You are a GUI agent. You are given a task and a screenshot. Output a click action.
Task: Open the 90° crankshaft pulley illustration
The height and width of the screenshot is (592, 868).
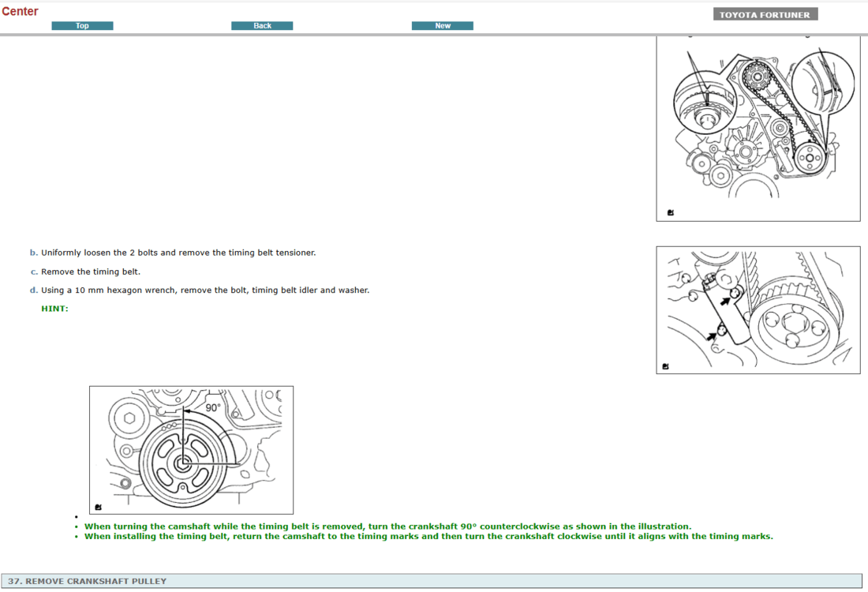point(191,450)
